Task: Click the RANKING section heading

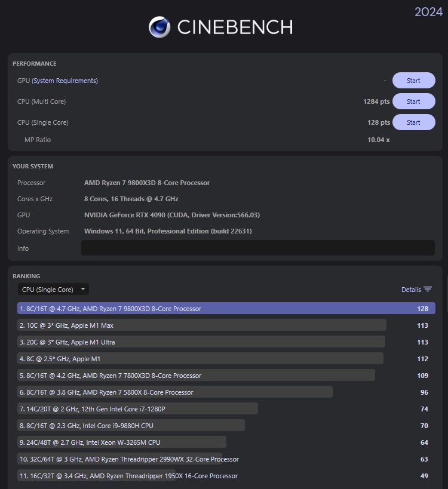Action: click(26, 276)
